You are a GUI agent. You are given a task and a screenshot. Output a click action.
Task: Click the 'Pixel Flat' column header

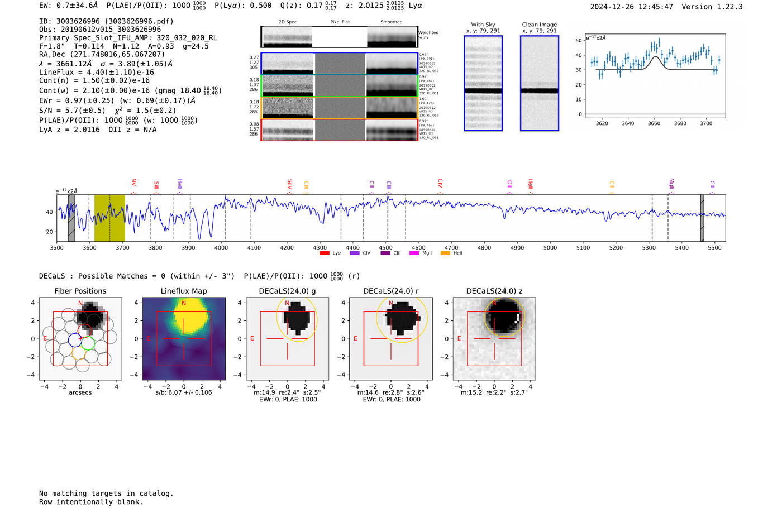340,22
